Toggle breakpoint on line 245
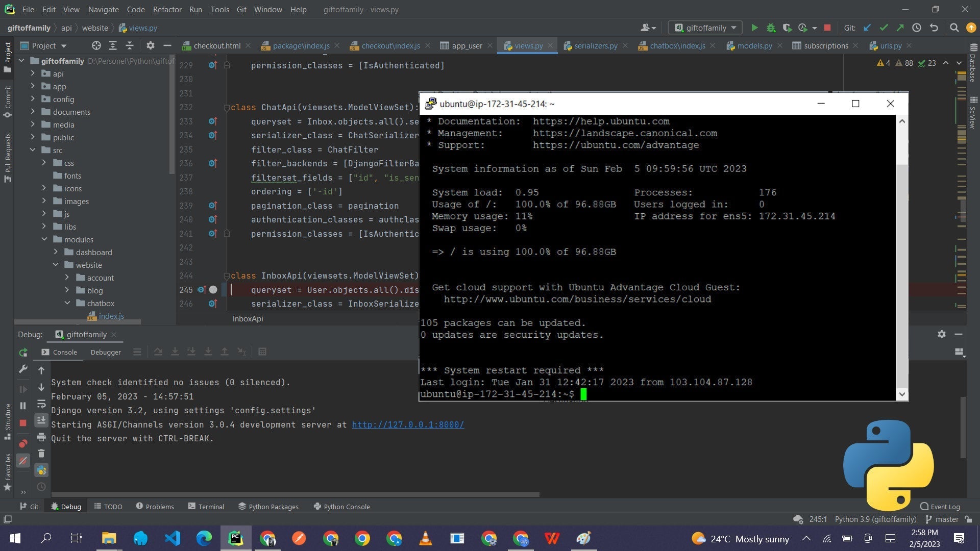980x551 pixels. [213, 290]
